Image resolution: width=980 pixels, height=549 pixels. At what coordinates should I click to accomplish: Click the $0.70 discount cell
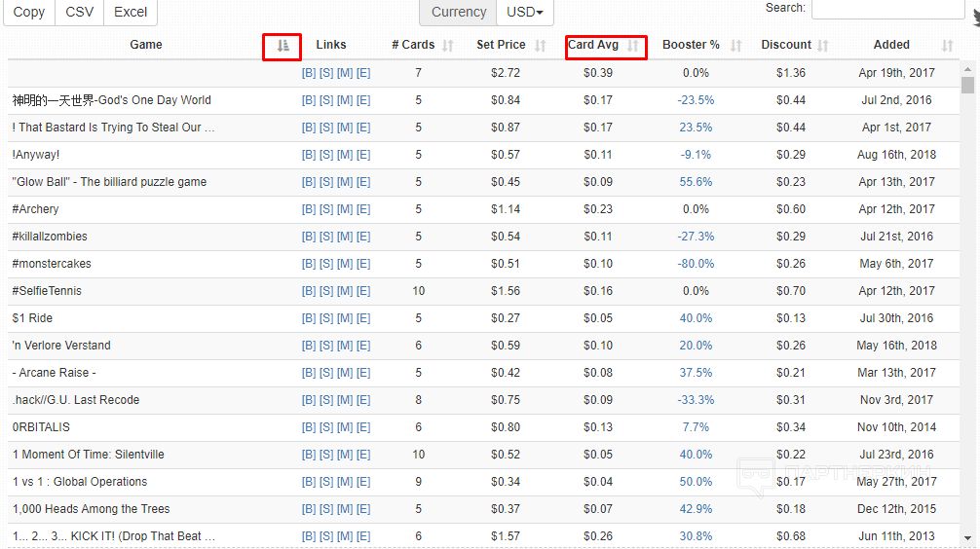point(791,291)
